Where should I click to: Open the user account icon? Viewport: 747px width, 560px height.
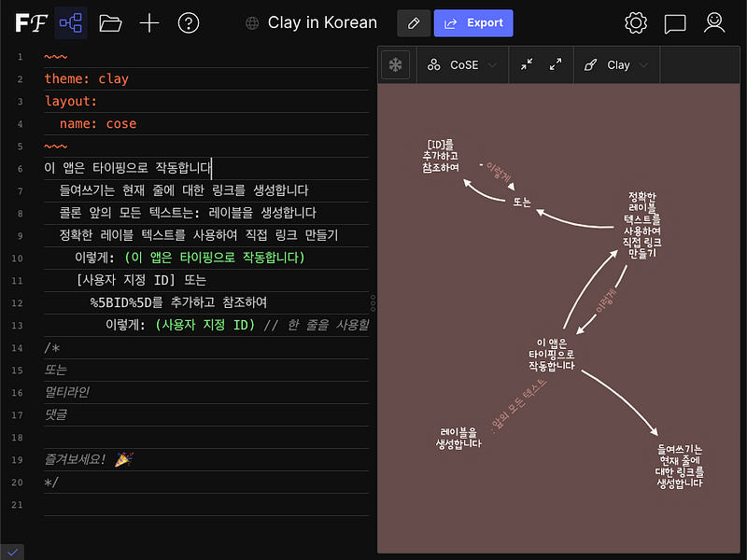tap(714, 22)
